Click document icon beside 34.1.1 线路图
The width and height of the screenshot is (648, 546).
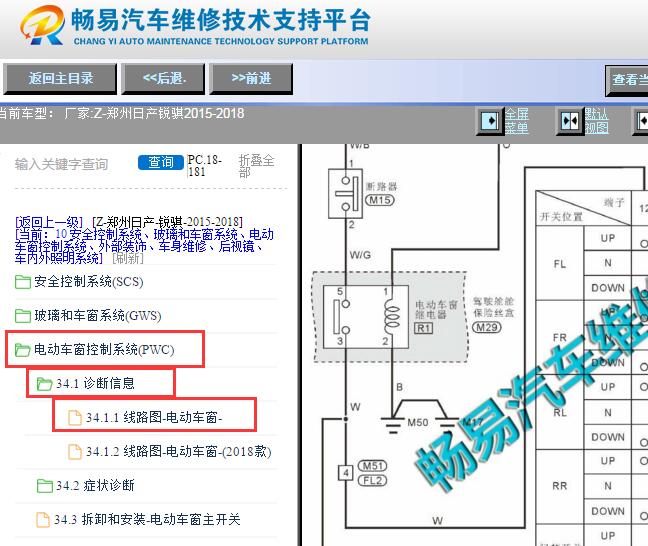tap(75, 417)
